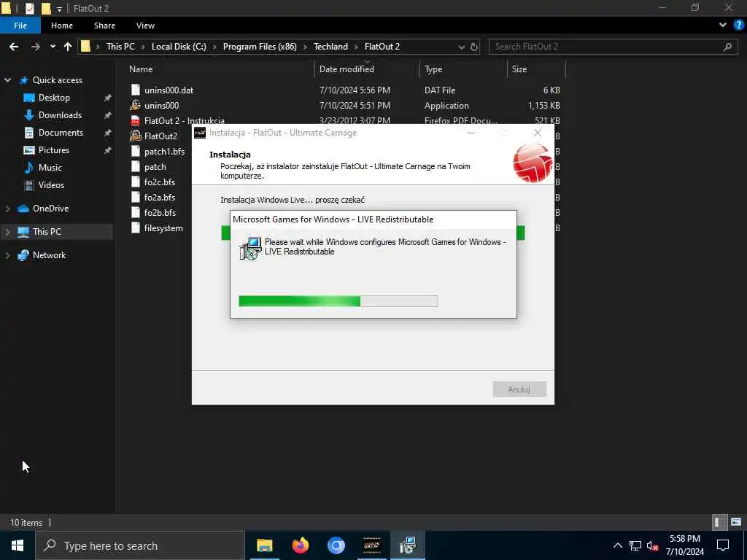The height and width of the screenshot is (560, 747).
Task: Expand the Network tree node
Action: pyautogui.click(x=7, y=255)
